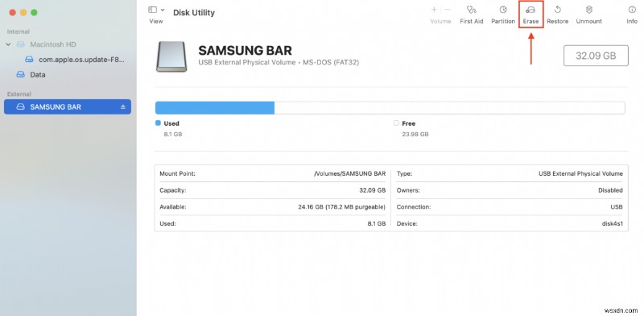Click the 'Internal' sidebar section header
Image resolution: width=644 pixels, height=316 pixels.
(19, 31)
